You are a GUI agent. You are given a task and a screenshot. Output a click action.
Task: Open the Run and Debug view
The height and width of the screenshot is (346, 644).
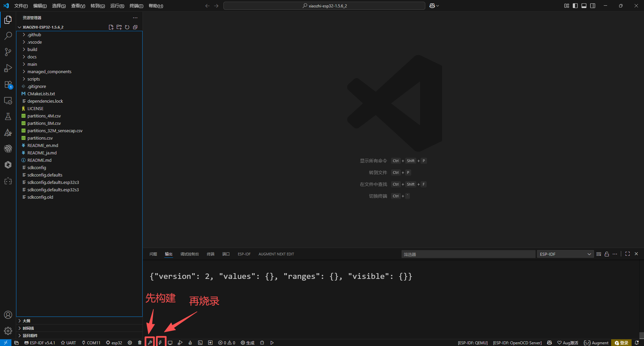[8, 68]
